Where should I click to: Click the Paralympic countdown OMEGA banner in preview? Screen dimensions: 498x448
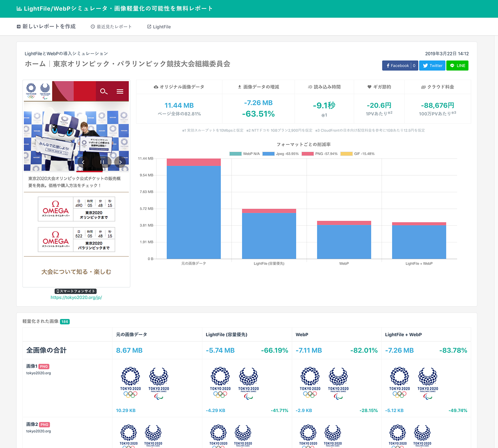click(x=76, y=240)
